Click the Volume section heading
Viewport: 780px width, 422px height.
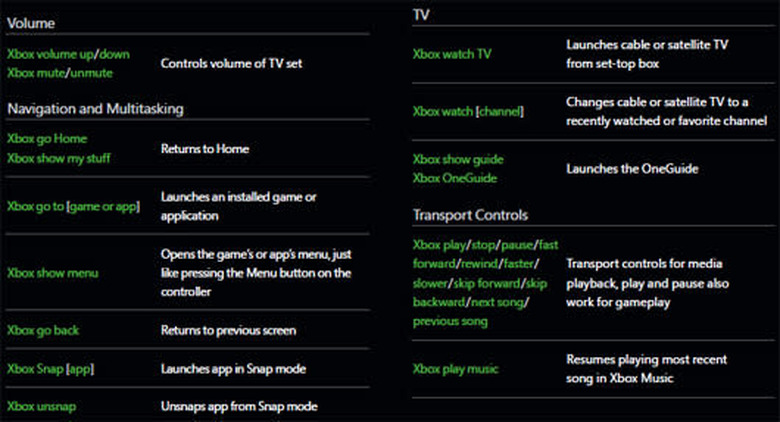point(30,20)
